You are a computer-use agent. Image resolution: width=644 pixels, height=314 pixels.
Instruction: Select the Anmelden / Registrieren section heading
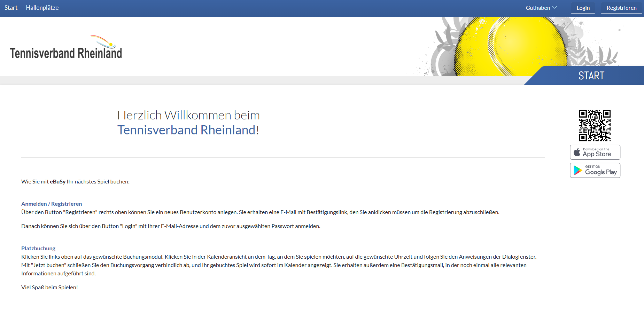52,204
